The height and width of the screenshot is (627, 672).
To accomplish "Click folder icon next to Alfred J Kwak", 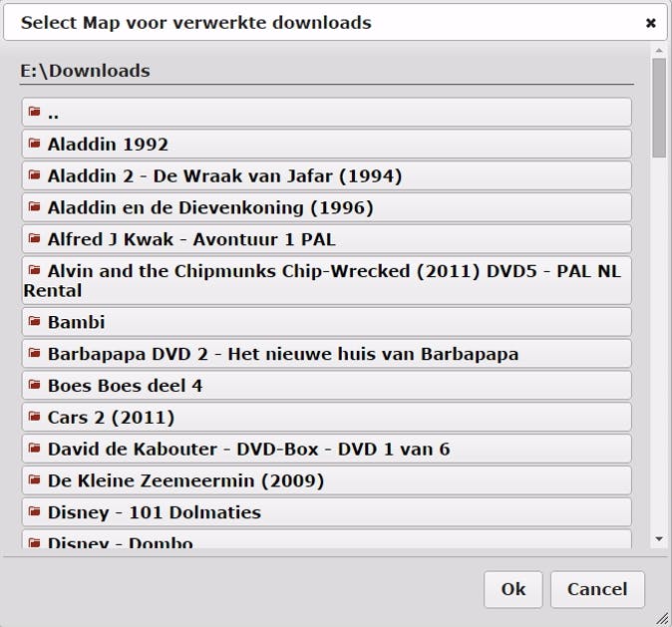I will (x=34, y=238).
